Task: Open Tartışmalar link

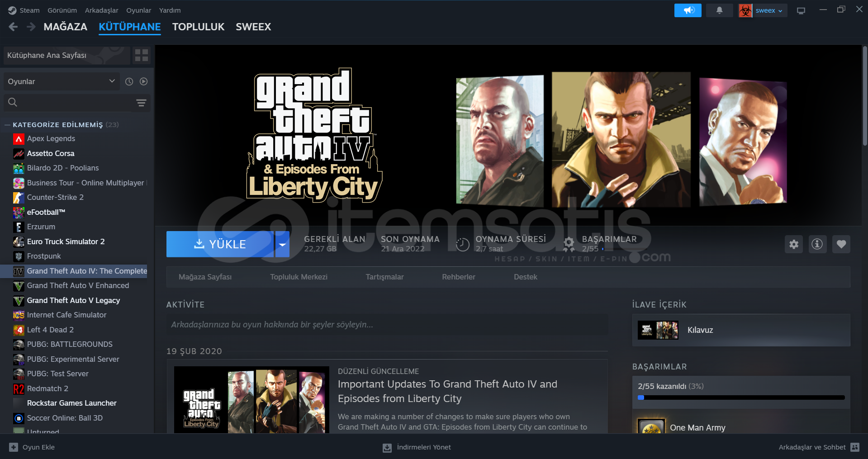Action: click(384, 277)
